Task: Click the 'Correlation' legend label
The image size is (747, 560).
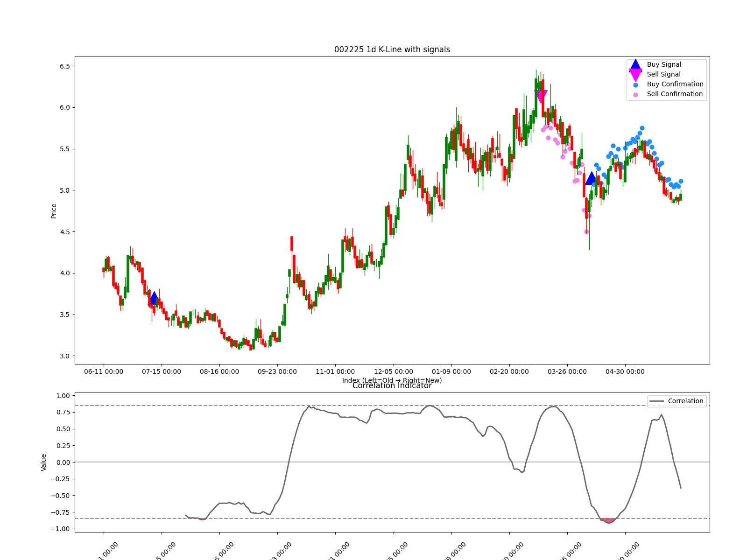Action: click(685, 401)
